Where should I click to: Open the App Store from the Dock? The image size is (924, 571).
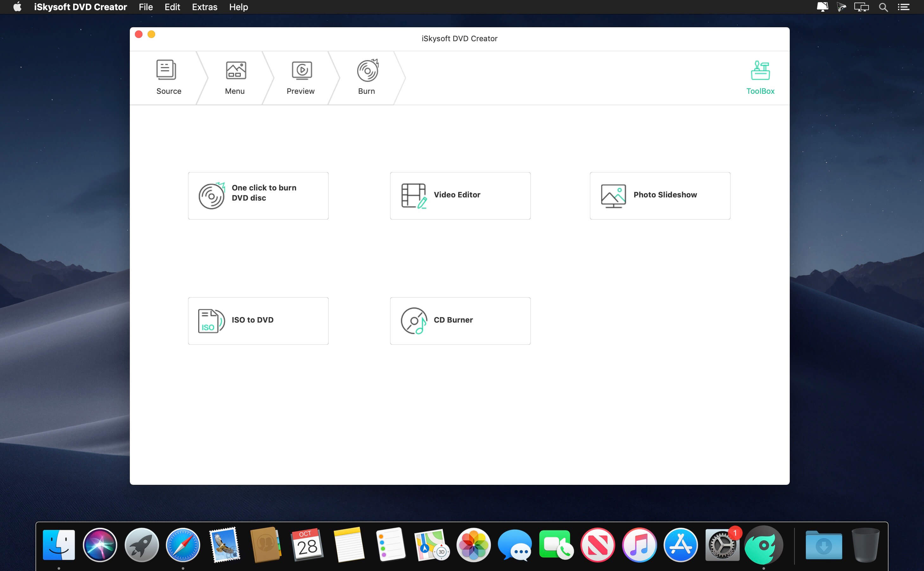pos(680,545)
